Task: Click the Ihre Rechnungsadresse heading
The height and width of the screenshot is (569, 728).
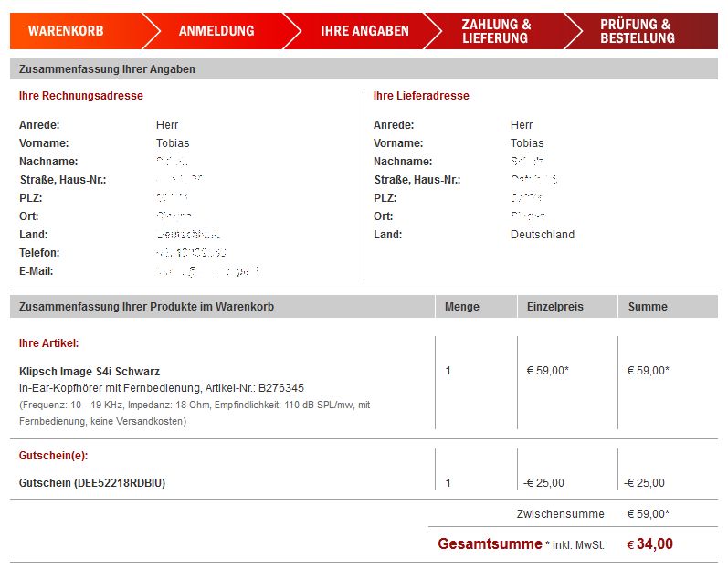Action: [81, 96]
